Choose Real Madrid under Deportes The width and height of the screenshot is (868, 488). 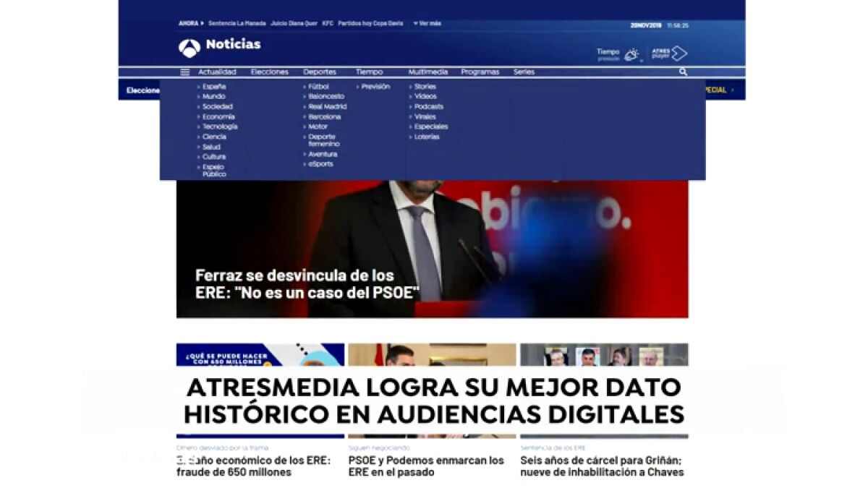[327, 106]
